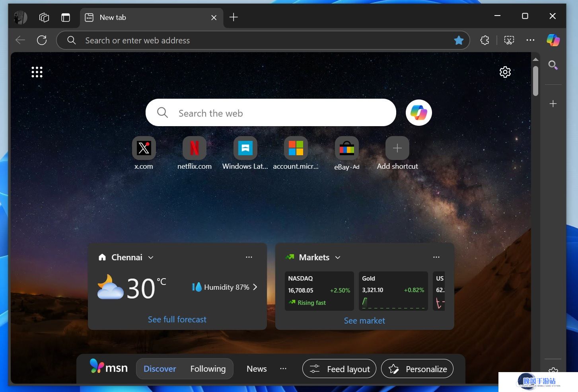The height and width of the screenshot is (392, 578).
Task: Focus the Search or enter web address bar
Action: point(263,40)
